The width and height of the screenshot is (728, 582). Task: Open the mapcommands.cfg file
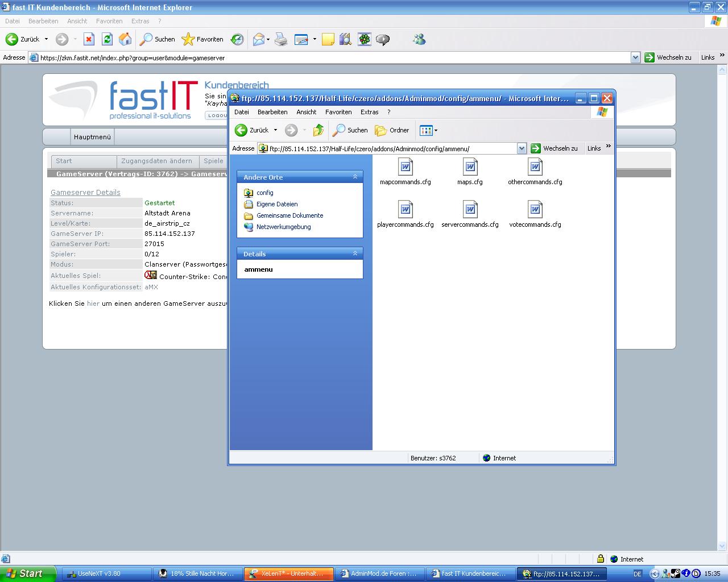pyautogui.click(x=405, y=167)
